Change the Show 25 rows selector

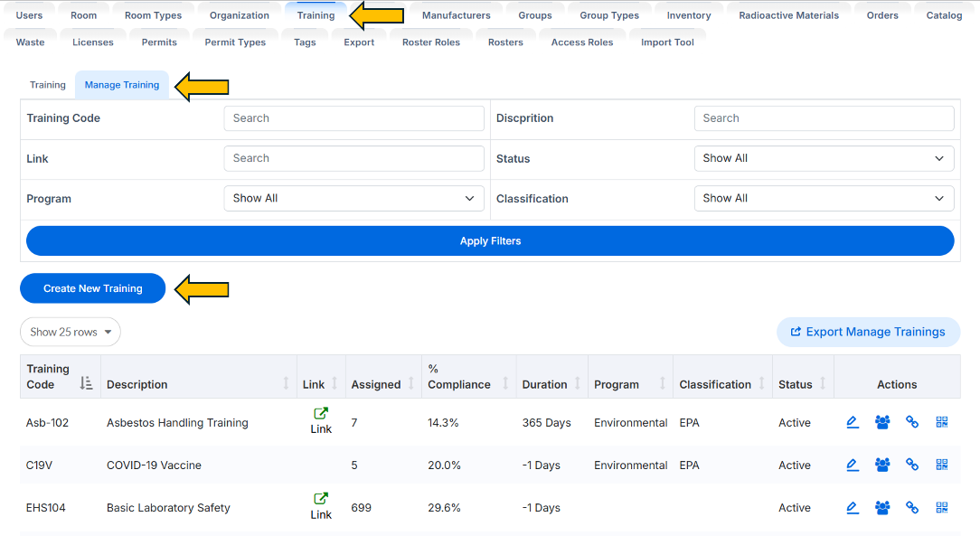[70, 333]
